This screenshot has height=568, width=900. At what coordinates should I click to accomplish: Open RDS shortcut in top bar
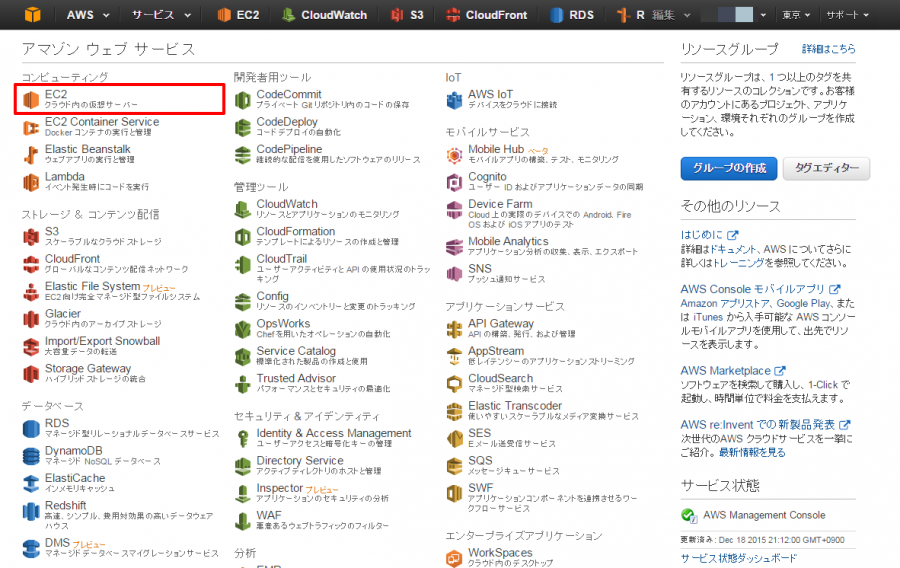pos(572,15)
